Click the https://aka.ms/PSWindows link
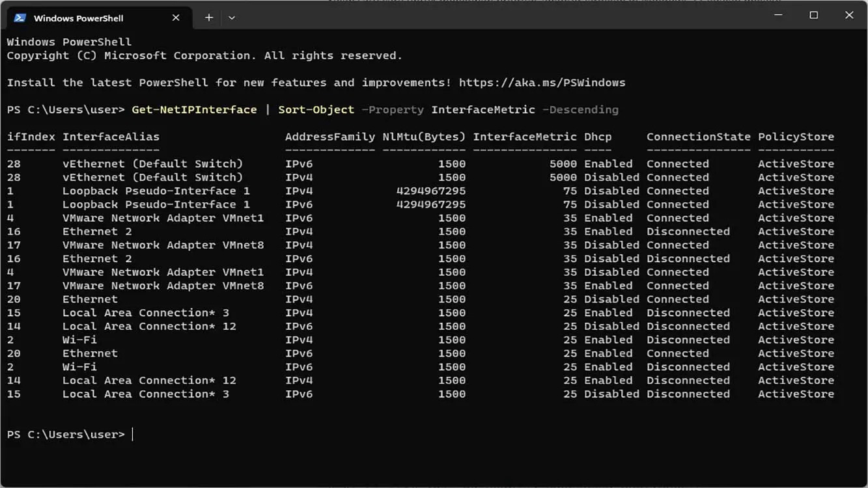The image size is (868, 488). [542, 83]
